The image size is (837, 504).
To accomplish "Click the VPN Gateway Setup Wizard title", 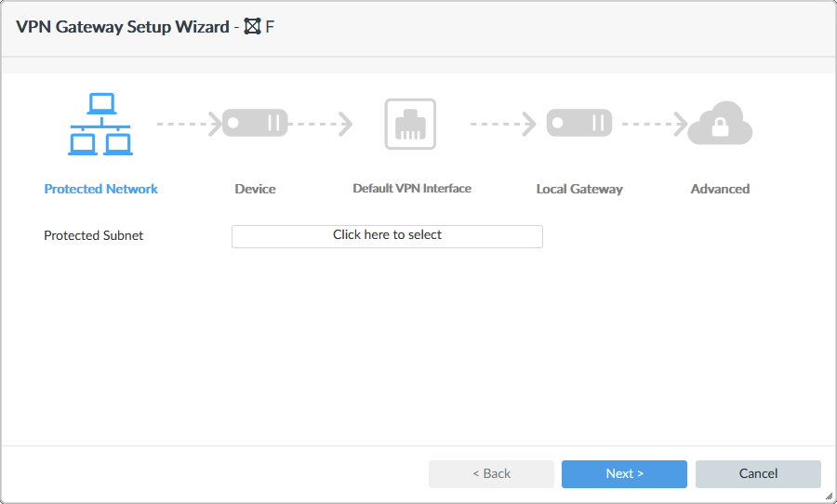I will point(122,27).
